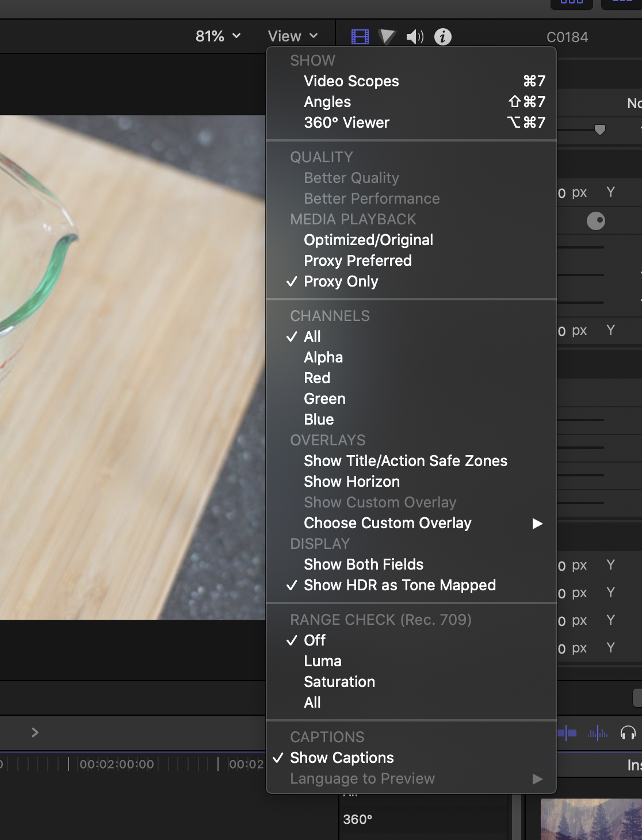Image resolution: width=642 pixels, height=840 pixels.
Task: Toggle the audio skimming waveform icon
Action: coord(597,732)
